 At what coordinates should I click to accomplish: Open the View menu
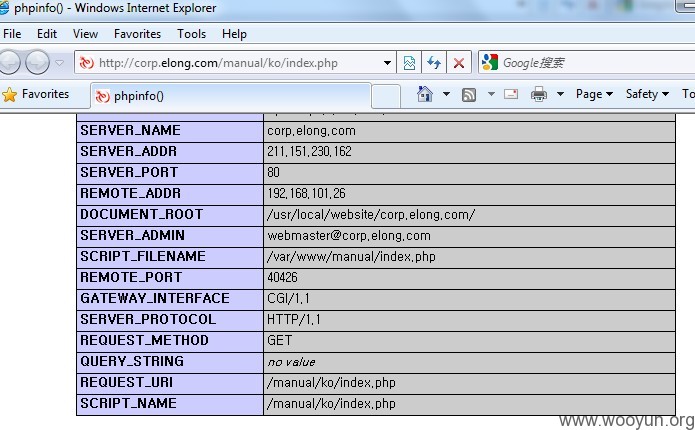click(x=85, y=34)
